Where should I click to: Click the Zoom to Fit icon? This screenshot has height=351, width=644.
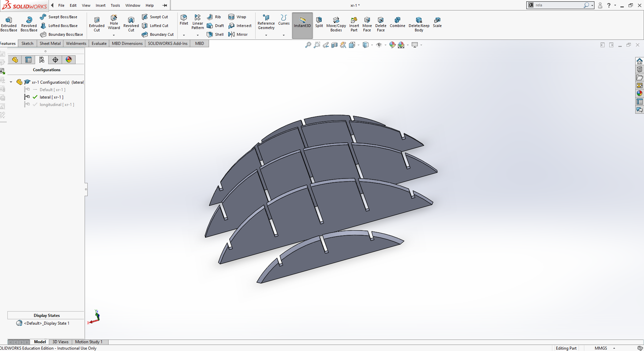(x=308, y=45)
